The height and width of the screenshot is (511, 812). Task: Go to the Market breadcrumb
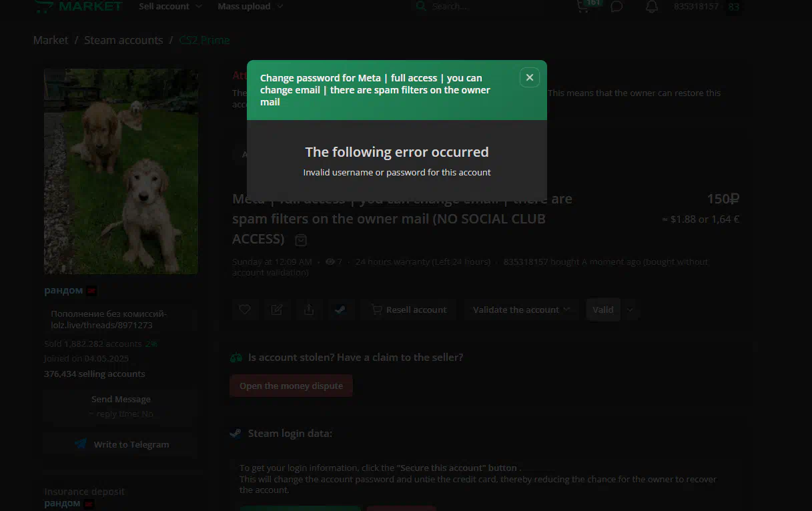click(51, 40)
